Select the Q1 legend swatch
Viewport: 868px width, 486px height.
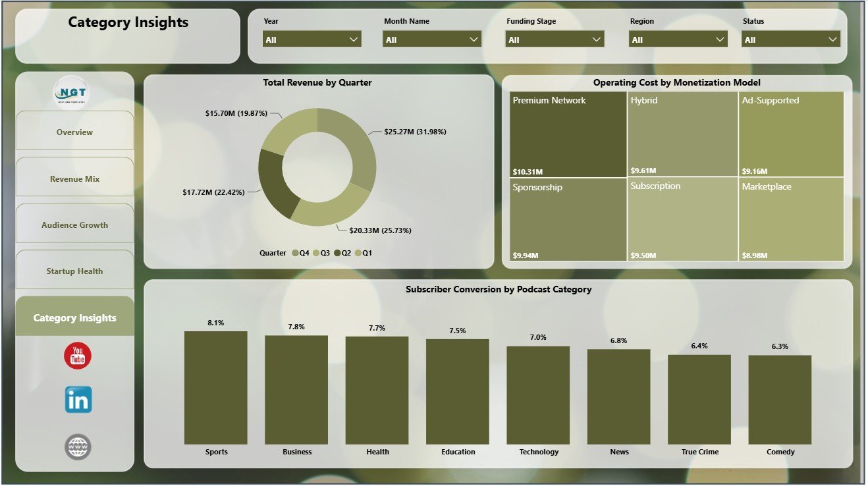(x=358, y=253)
